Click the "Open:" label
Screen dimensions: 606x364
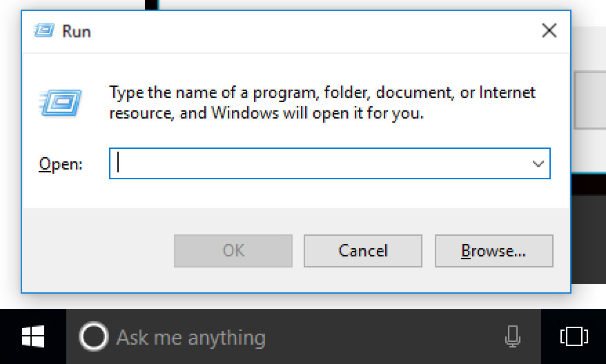(x=60, y=165)
